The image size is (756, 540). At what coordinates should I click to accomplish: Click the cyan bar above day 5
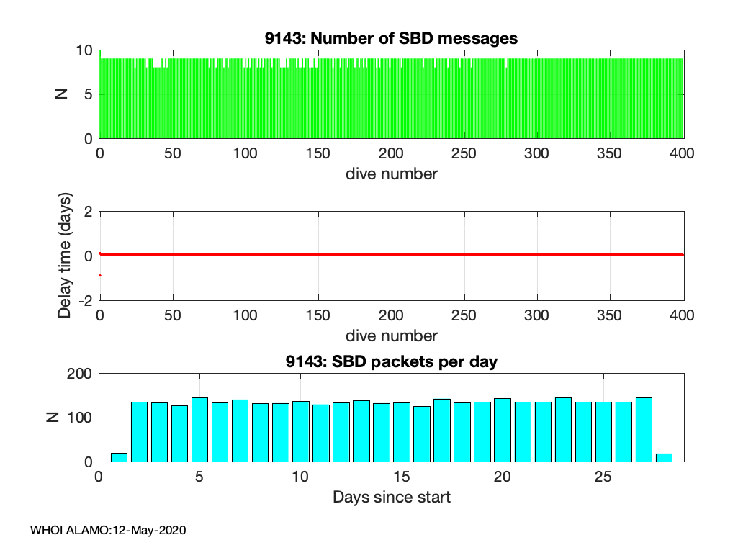[199, 430]
